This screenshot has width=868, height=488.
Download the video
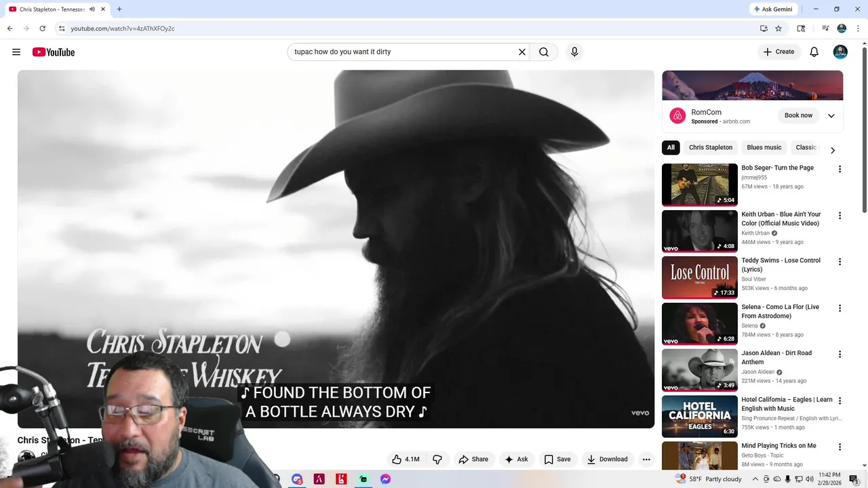pos(608,460)
